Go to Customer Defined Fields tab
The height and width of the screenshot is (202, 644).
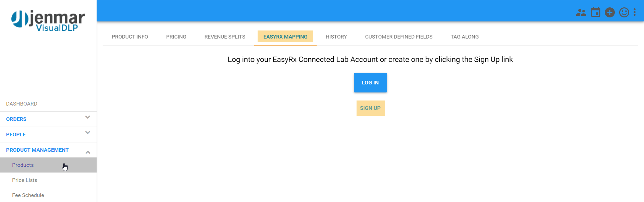coord(399,37)
